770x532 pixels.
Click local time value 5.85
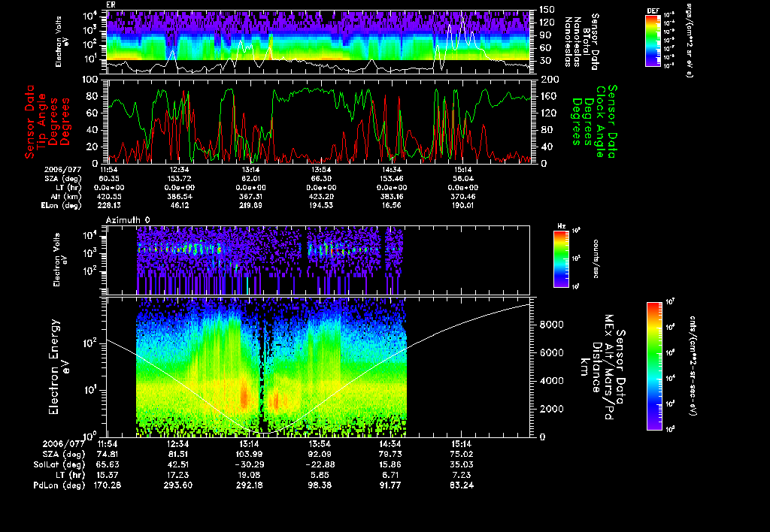pyautogui.click(x=320, y=475)
